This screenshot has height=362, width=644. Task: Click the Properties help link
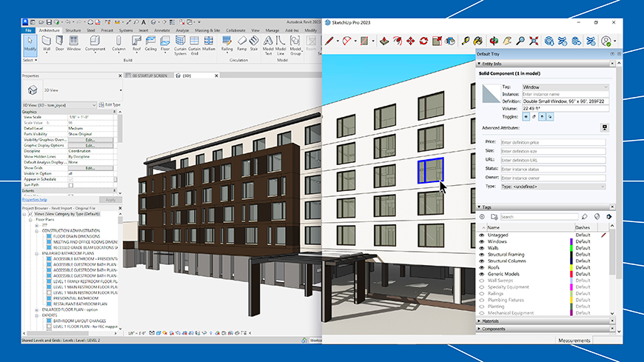point(35,199)
